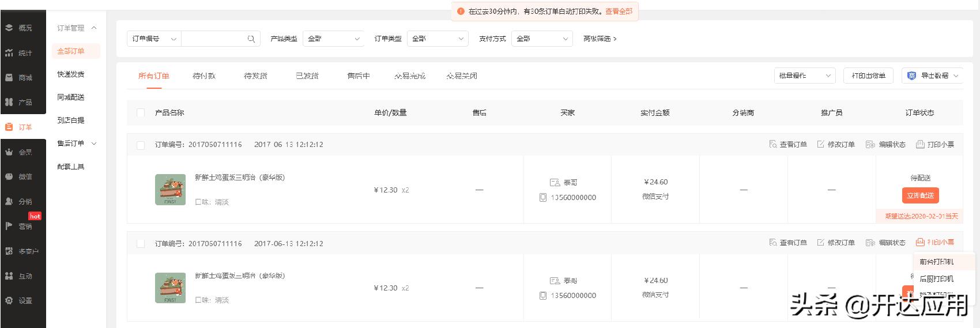Click the 打印出货单 button
This screenshot has height=328, width=980.
pos(869,76)
